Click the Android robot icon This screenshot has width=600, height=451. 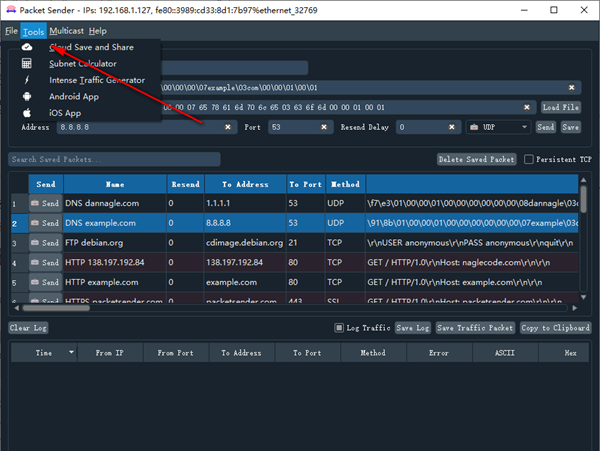(x=27, y=96)
